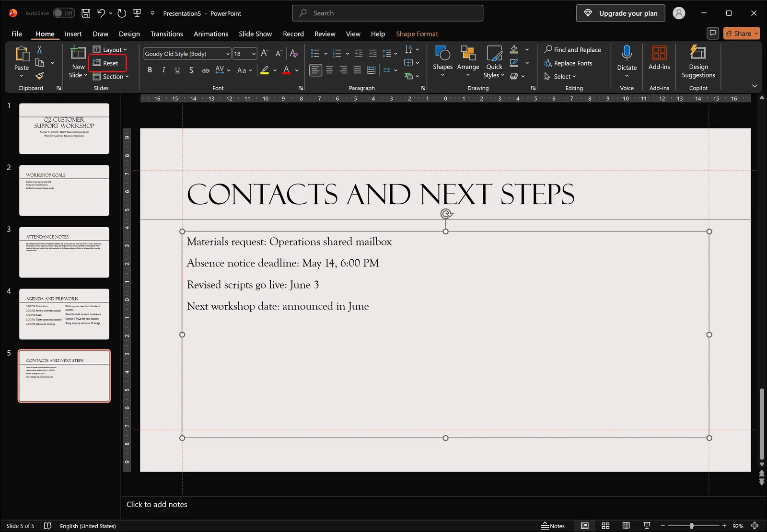Clear all formatting icon
767x532 pixels.
tap(294, 54)
